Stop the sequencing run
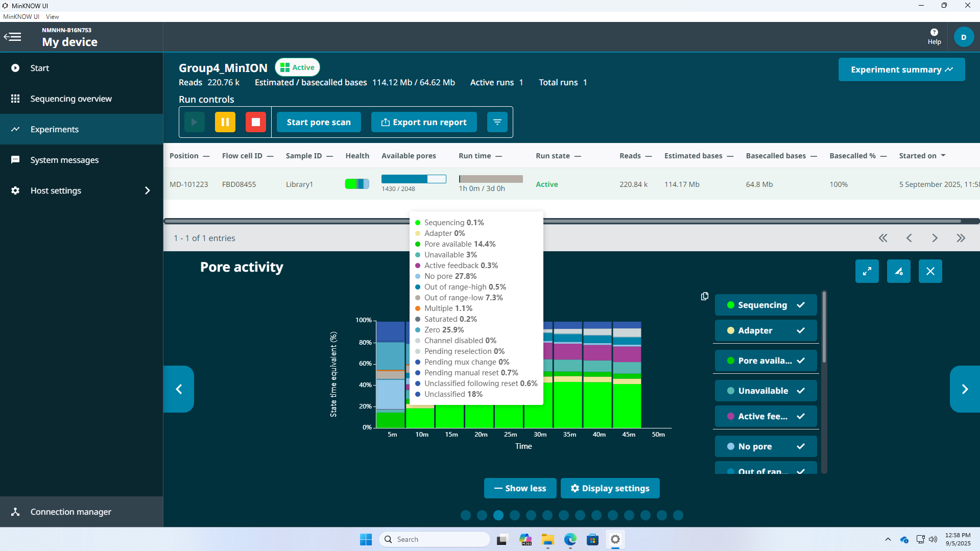The height and width of the screenshot is (551, 980). point(256,122)
